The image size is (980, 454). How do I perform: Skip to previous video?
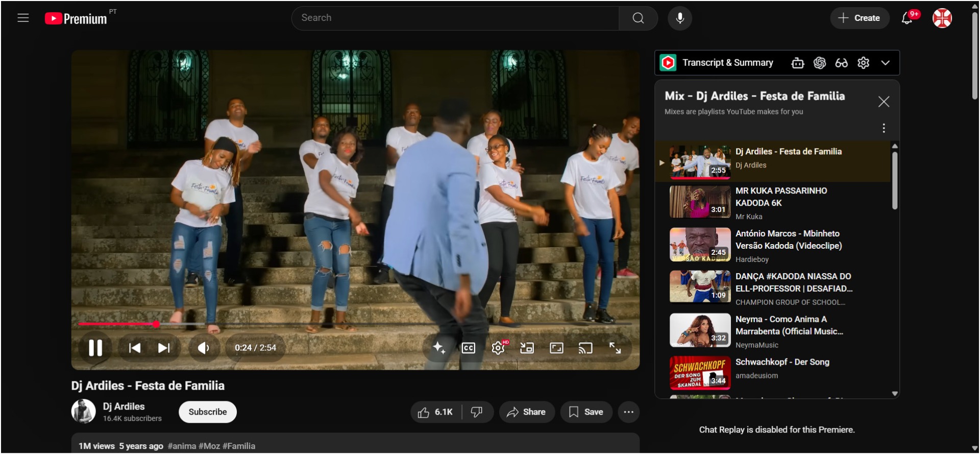pos(135,348)
